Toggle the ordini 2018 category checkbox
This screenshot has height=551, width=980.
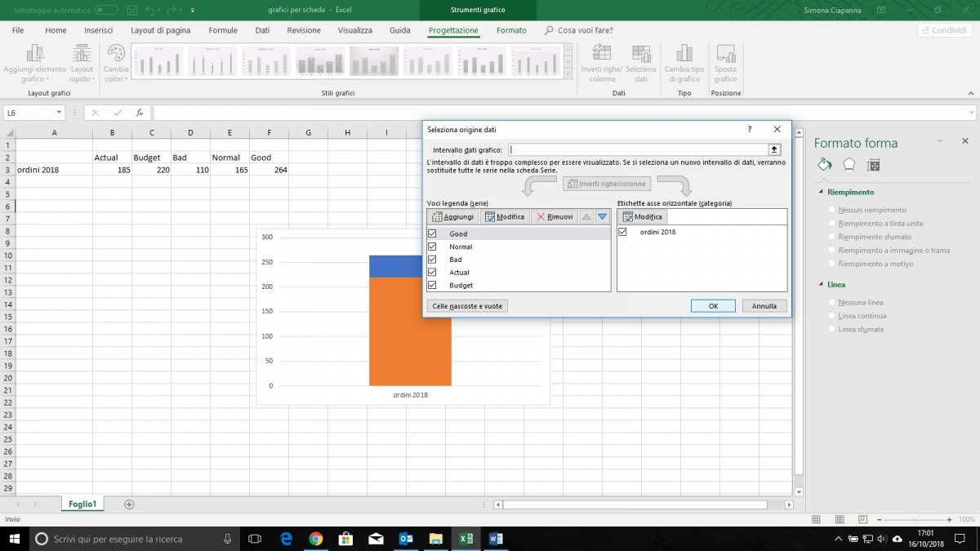coord(623,232)
